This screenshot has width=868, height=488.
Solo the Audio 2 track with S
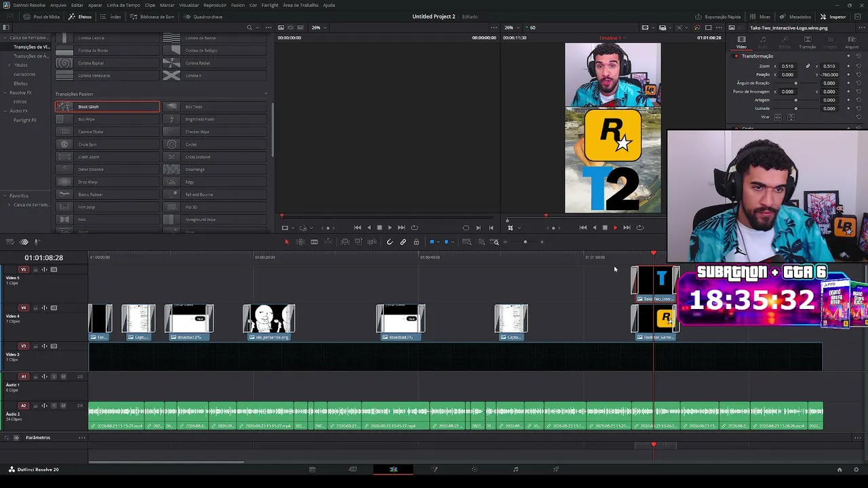point(54,406)
